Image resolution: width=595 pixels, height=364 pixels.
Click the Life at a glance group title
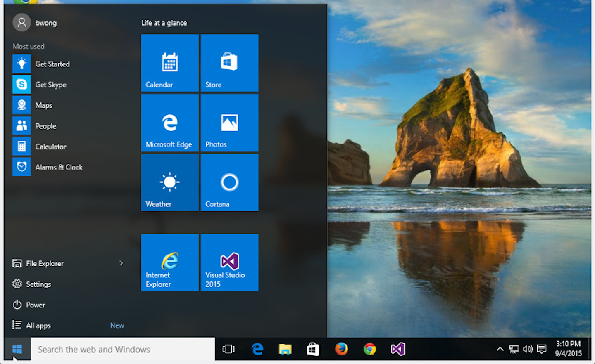pyautogui.click(x=164, y=23)
